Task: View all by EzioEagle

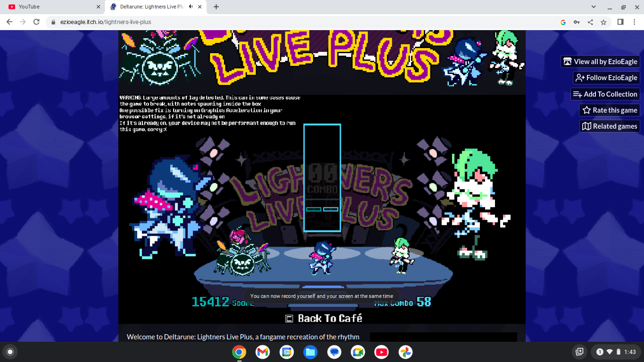Action: point(600,62)
